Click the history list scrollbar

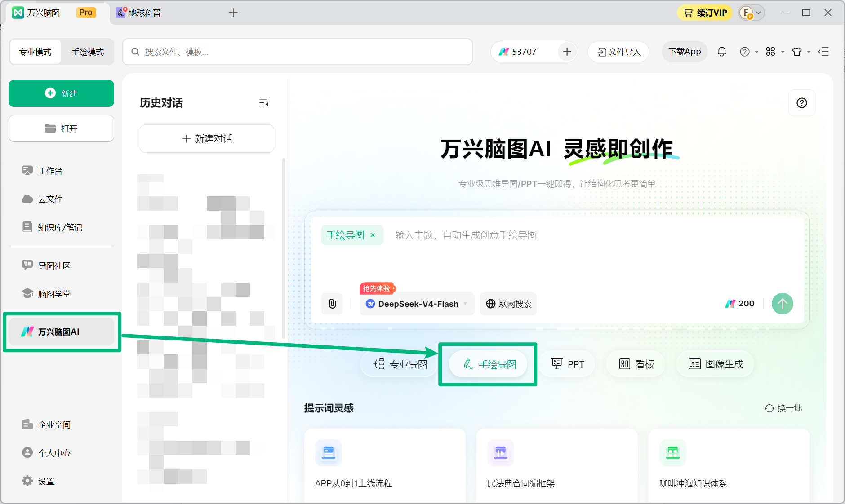pos(284,248)
